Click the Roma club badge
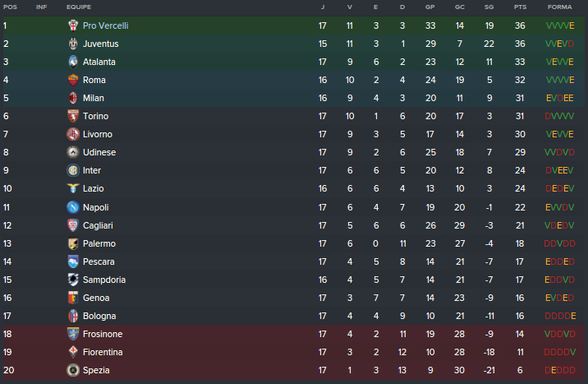Image resolution: width=588 pixels, height=384 pixels. 73,80
